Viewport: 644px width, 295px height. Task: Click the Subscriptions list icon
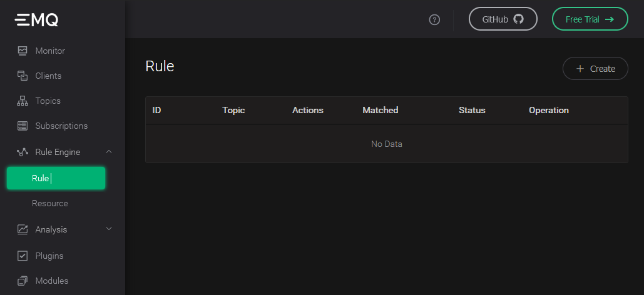[x=23, y=126]
